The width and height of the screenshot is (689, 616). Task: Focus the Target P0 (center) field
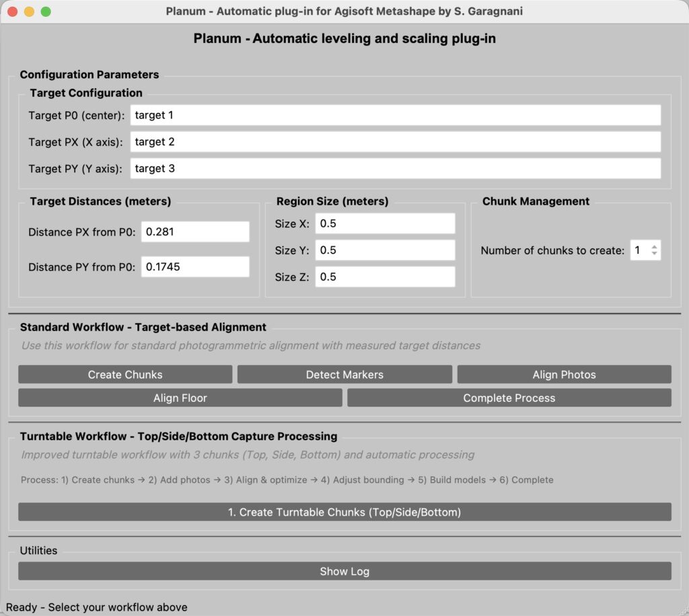point(395,115)
